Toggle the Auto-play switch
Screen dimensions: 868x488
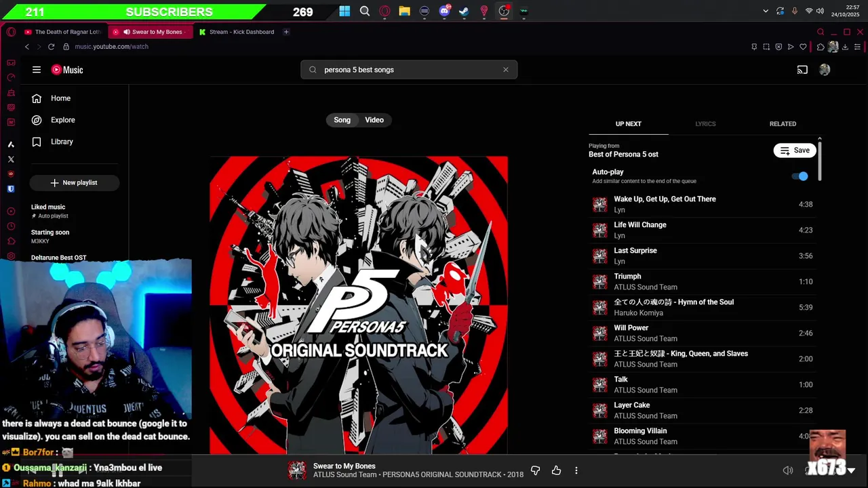[x=800, y=176]
